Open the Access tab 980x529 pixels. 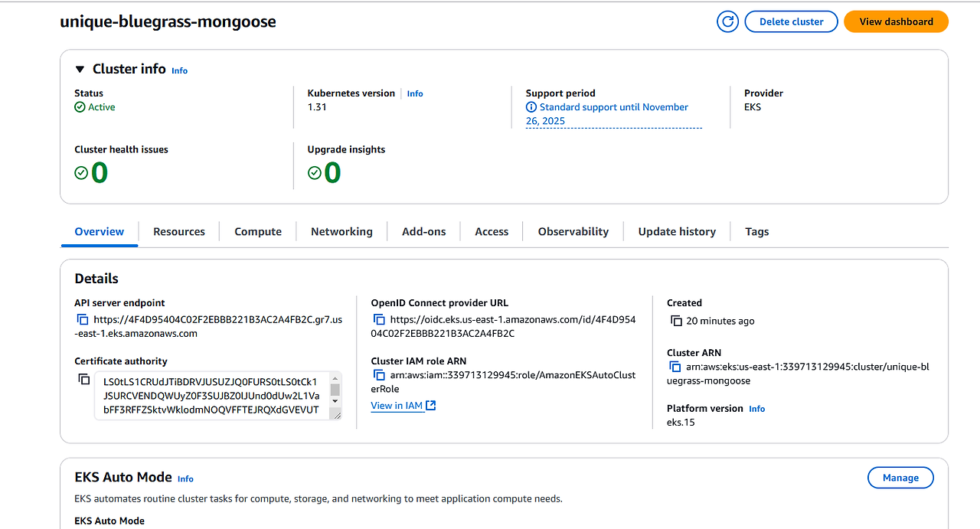tap(492, 231)
